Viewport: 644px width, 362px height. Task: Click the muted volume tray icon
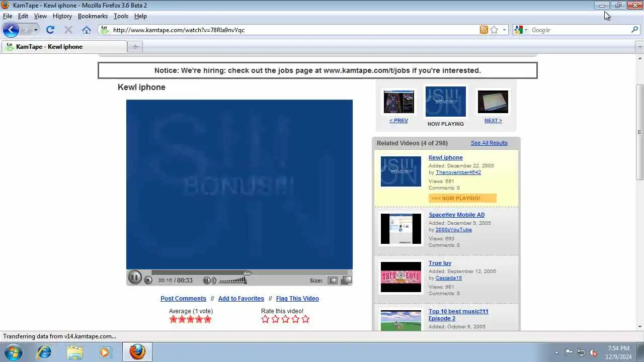pos(593,352)
